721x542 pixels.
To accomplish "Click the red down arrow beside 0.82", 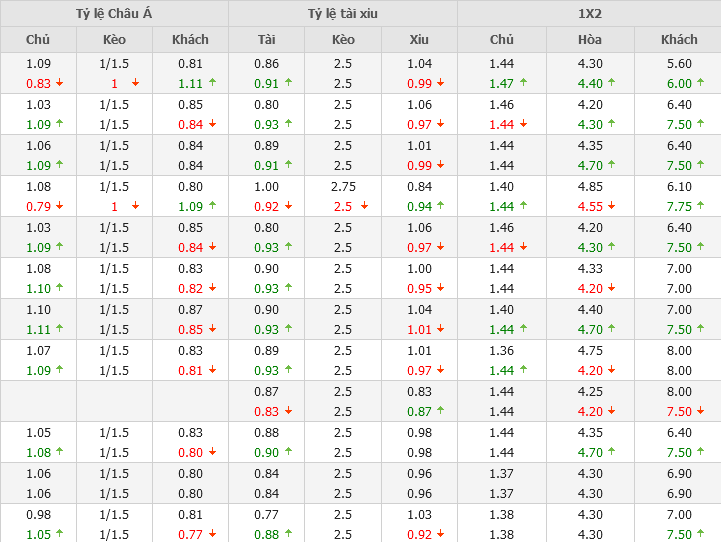I will [x=212, y=288].
